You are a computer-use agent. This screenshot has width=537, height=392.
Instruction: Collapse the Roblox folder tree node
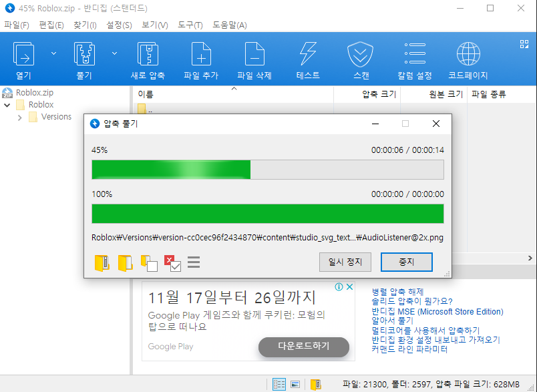[x=7, y=105]
